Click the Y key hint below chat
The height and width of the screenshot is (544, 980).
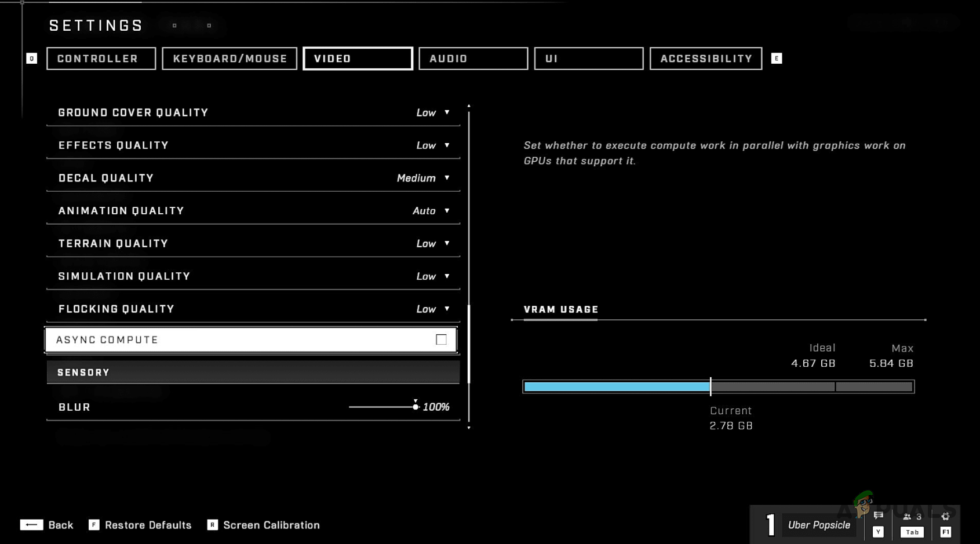[x=879, y=532]
